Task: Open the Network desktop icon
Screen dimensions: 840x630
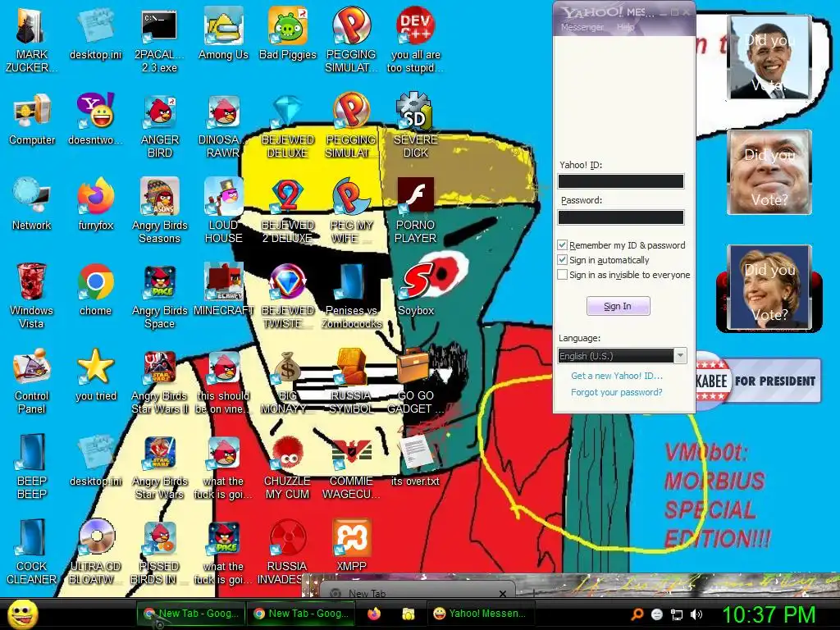Action: [32, 204]
